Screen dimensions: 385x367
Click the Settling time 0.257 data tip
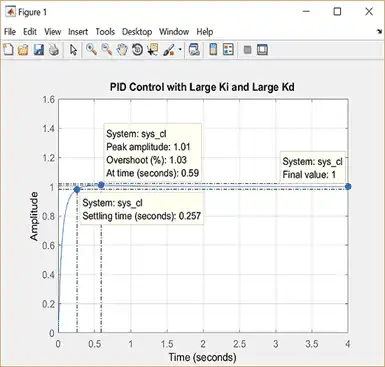(142, 209)
